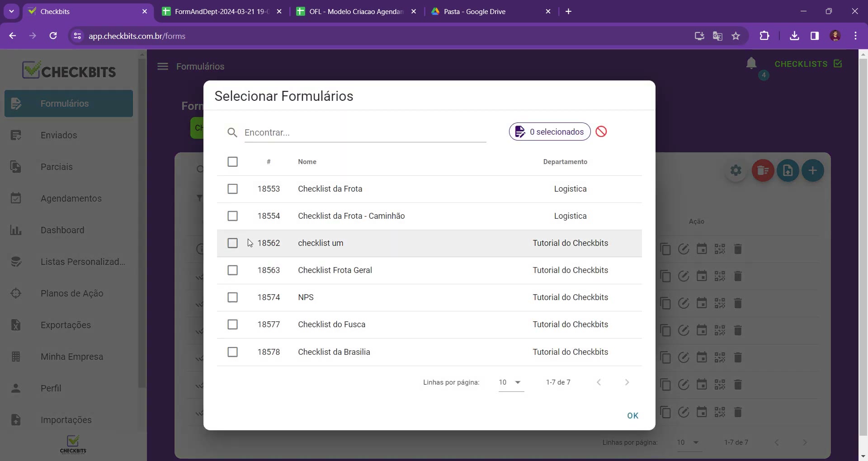Open Agendamentos in sidebar
Viewport: 868px width, 461px height.
tap(69, 198)
